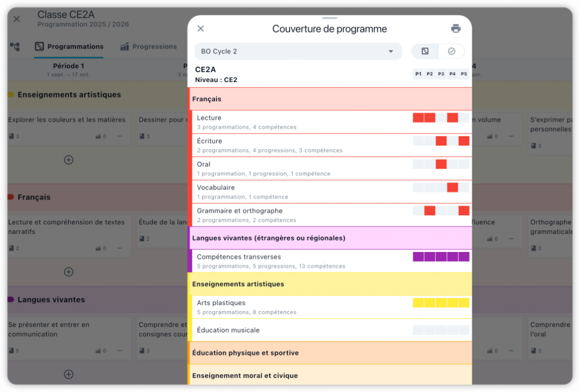Collapse the Langues vivantes (étrangères ou régionales) header
The image size is (580, 392).
(x=330, y=238)
